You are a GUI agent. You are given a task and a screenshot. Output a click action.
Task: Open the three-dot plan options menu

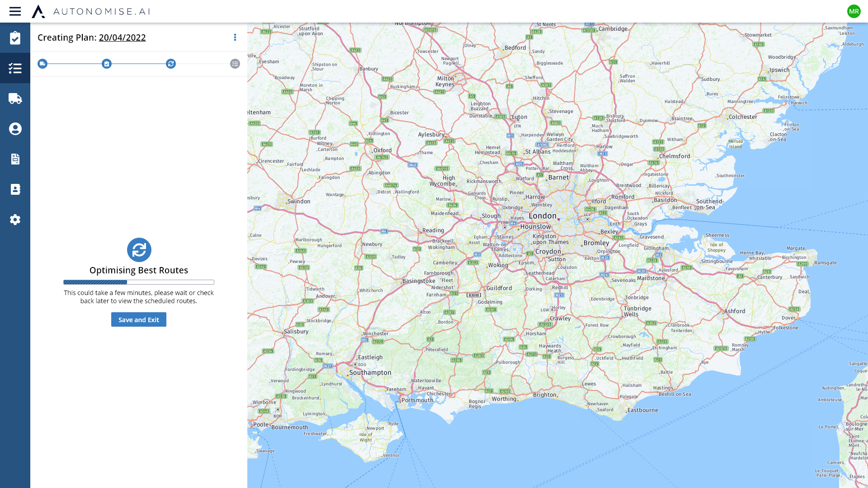click(x=235, y=38)
